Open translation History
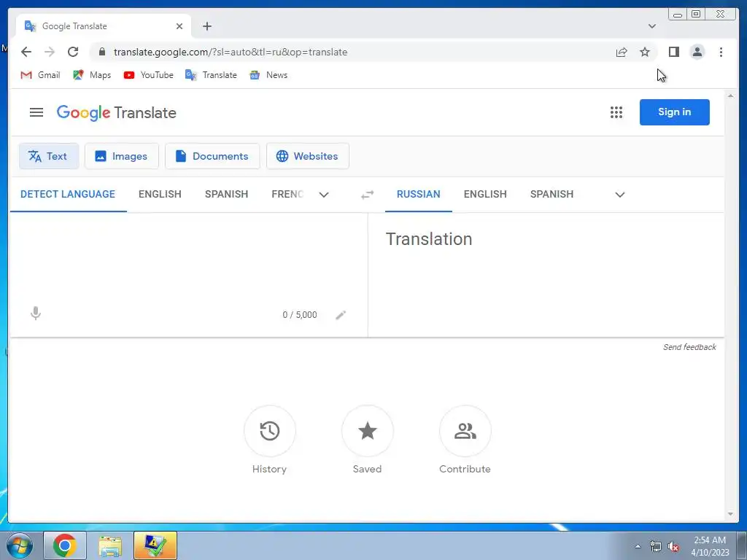This screenshot has width=747, height=560. pyautogui.click(x=270, y=431)
